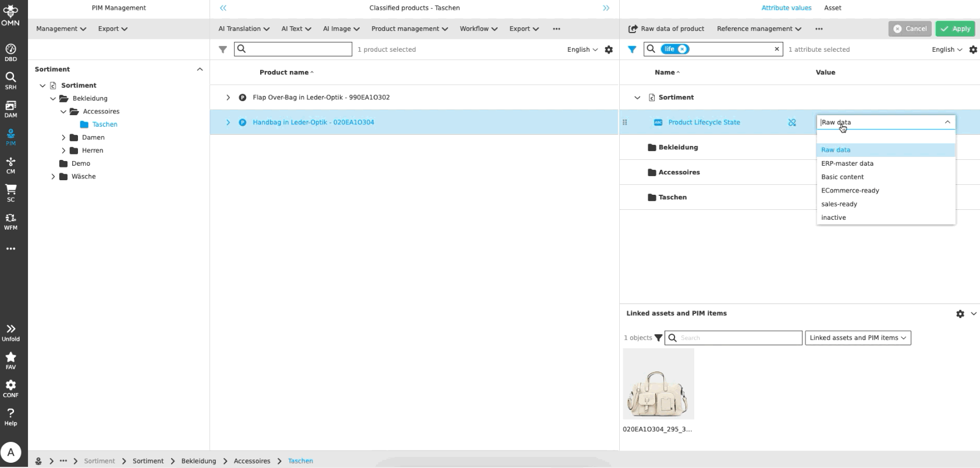Unfold the left navigation sidebar
This screenshot has width=980, height=468.
pyautogui.click(x=10, y=332)
